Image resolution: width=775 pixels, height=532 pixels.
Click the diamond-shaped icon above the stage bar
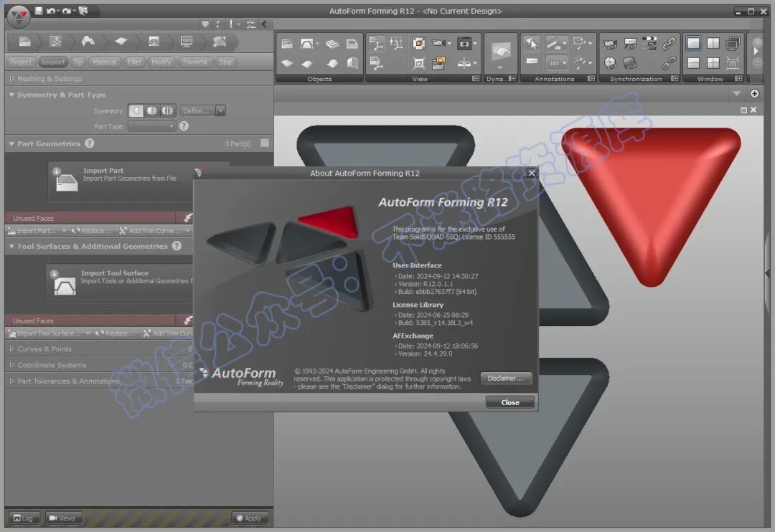[x=205, y=24]
